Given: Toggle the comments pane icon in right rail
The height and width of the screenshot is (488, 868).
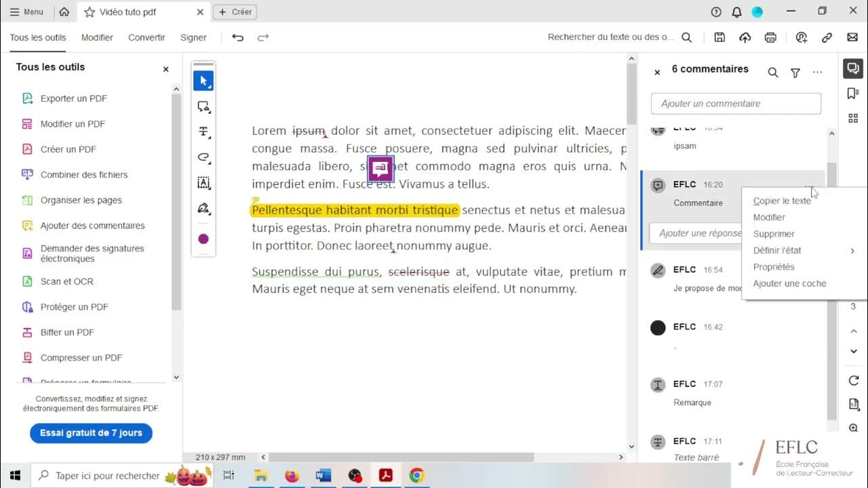Looking at the screenshot, I should click(853, 68).
